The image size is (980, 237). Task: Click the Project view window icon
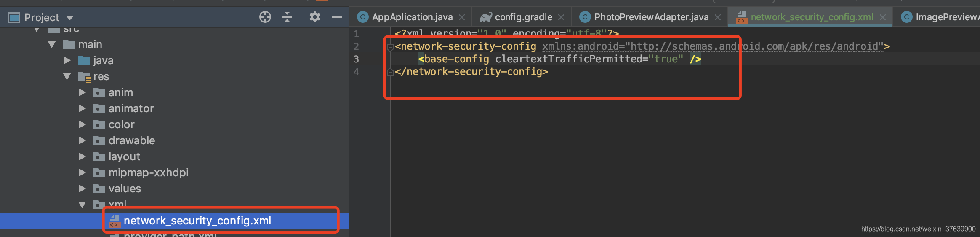14,18
